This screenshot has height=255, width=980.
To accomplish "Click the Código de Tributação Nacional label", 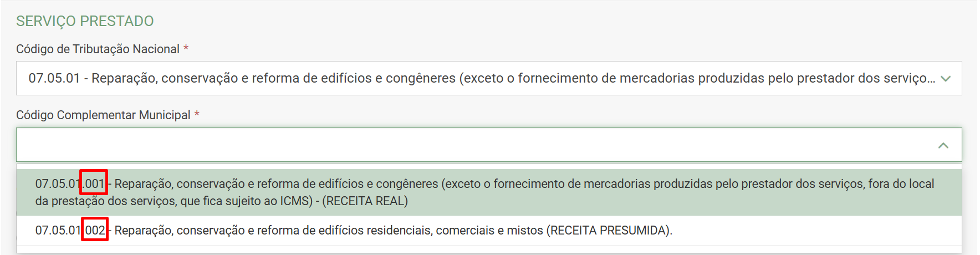I will click(x=98, y=49).
